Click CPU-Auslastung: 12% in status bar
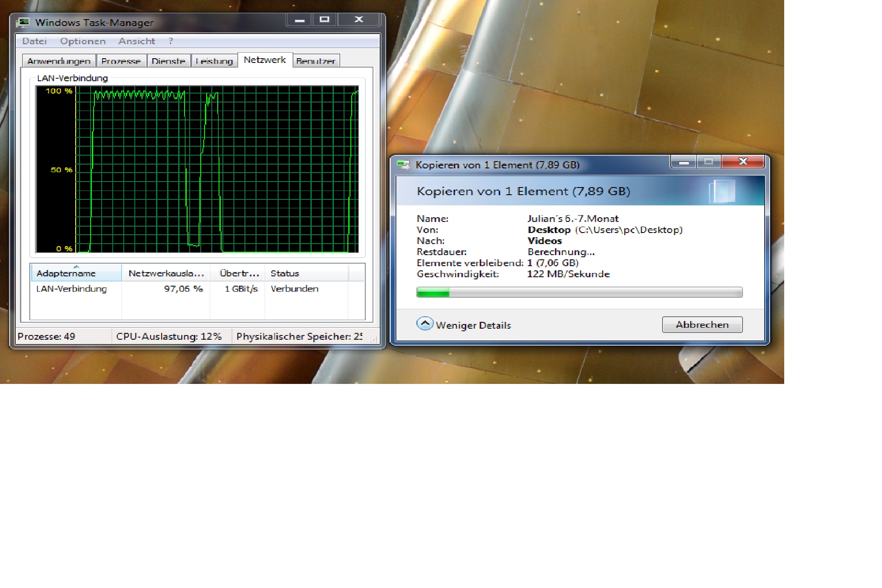 (x=169, y=336)
